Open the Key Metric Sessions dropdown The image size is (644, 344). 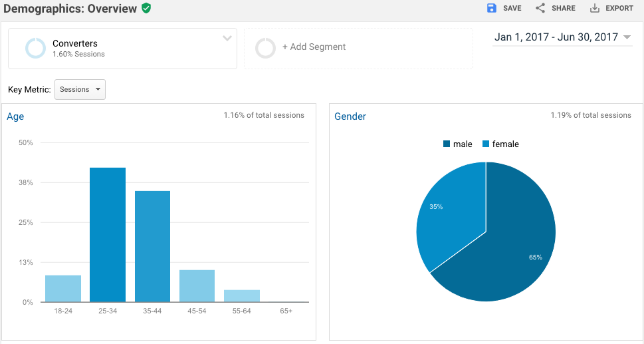(x=80, y=89)
